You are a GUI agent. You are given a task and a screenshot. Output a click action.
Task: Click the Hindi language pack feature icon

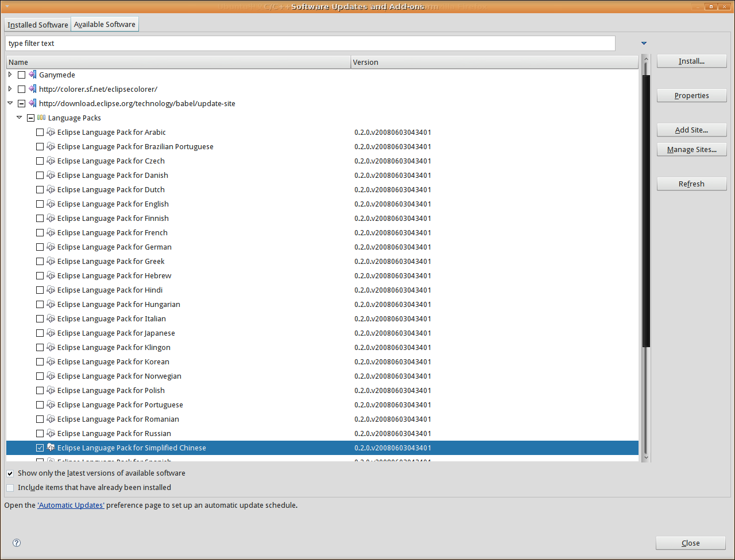pyautogui.click(x=51, y=290)
